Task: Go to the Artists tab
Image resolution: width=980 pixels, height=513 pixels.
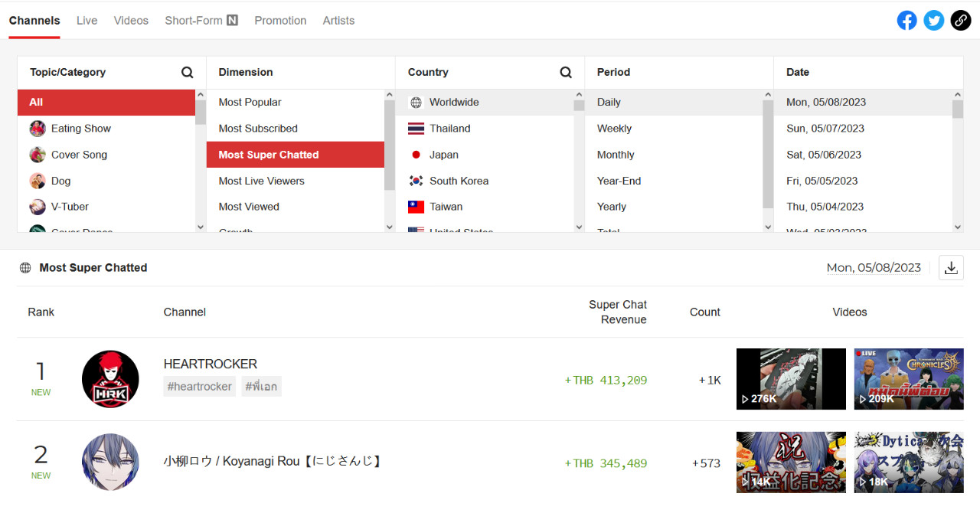Action: (338, 21)
